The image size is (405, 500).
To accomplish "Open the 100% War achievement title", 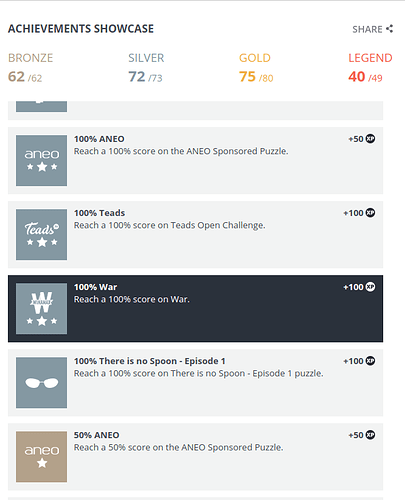I will (x=95, y=287).
